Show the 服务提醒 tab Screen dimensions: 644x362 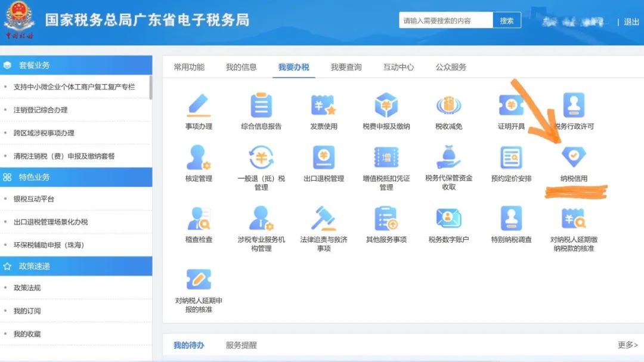point(241,345)
